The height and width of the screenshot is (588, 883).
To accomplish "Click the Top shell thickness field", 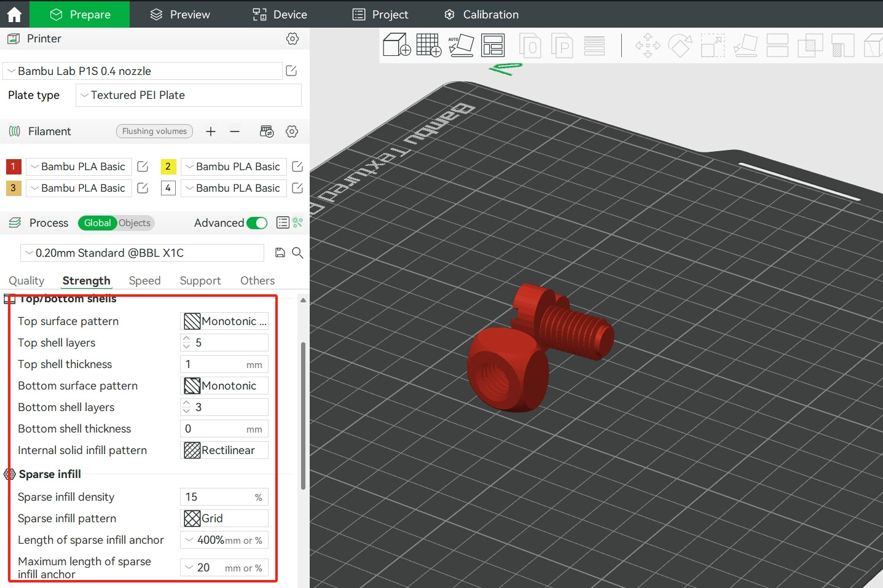I will [224, 364].
